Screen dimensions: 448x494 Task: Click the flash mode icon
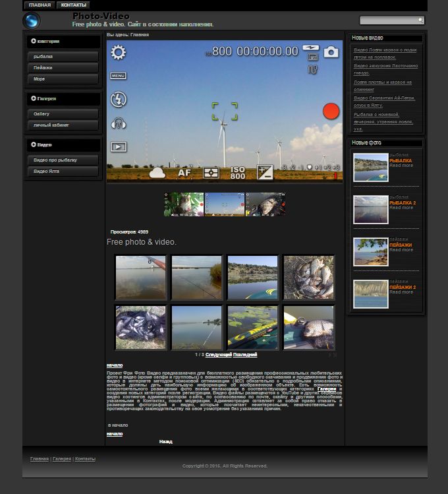(x=118, y=100)
